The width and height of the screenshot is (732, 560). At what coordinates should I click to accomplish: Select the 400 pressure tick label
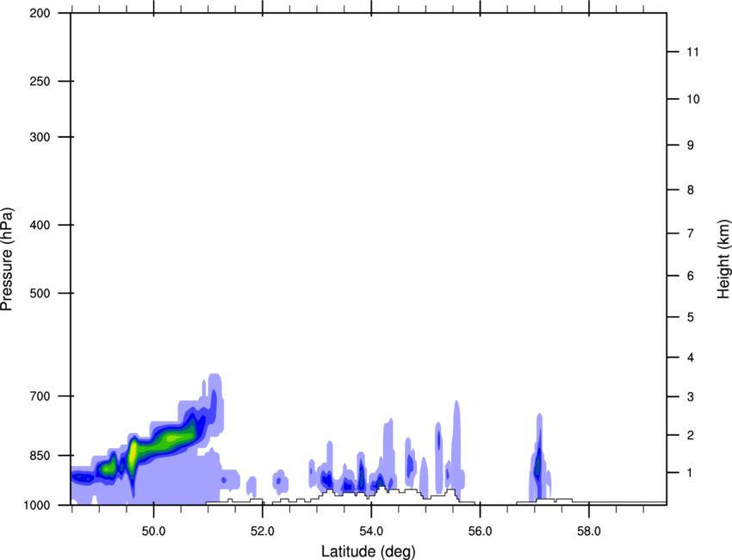tap(40, 225)
